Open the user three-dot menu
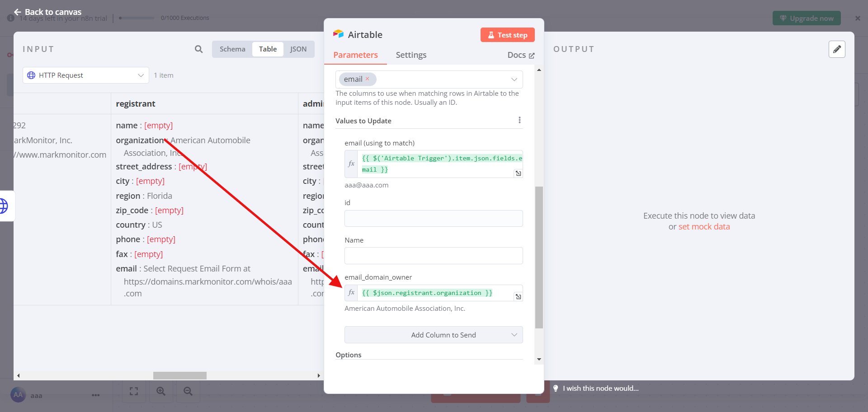This screenshot has height=412, width=868. [x=95, y=395]
